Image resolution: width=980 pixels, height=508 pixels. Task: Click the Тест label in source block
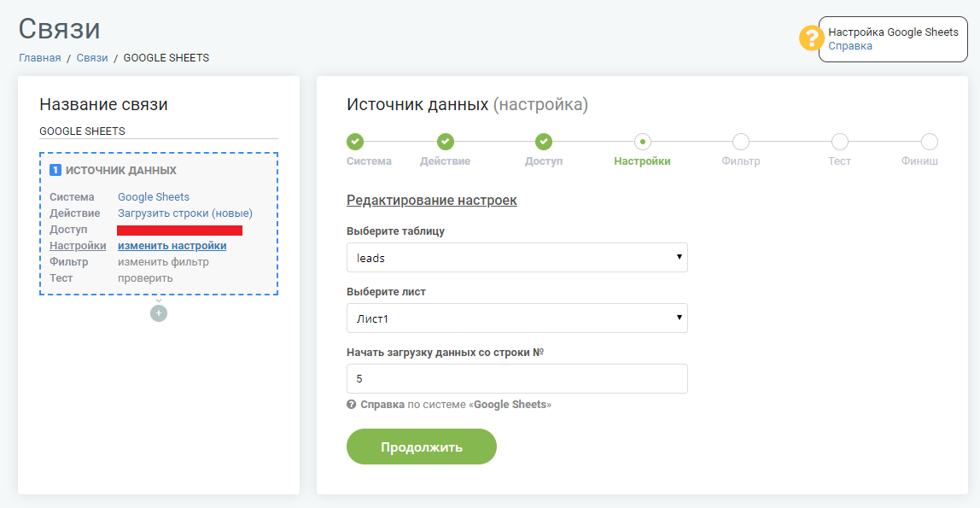[61, 278]
